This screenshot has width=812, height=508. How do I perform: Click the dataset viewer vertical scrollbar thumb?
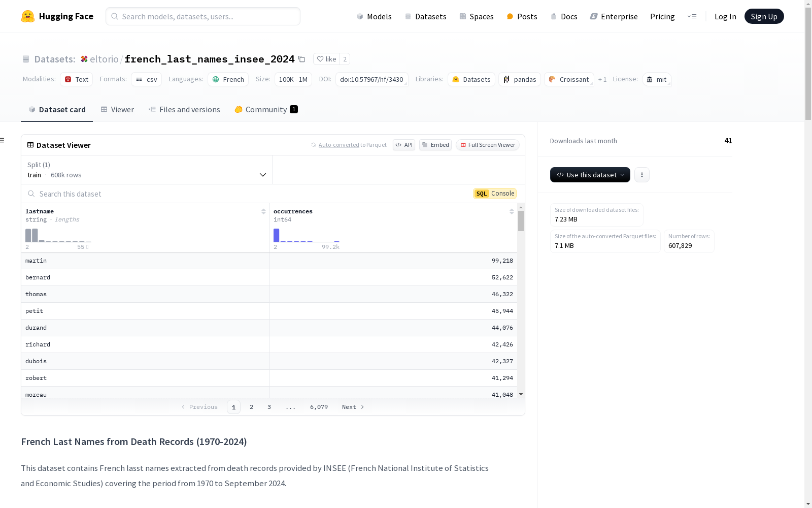coord(521,221)
